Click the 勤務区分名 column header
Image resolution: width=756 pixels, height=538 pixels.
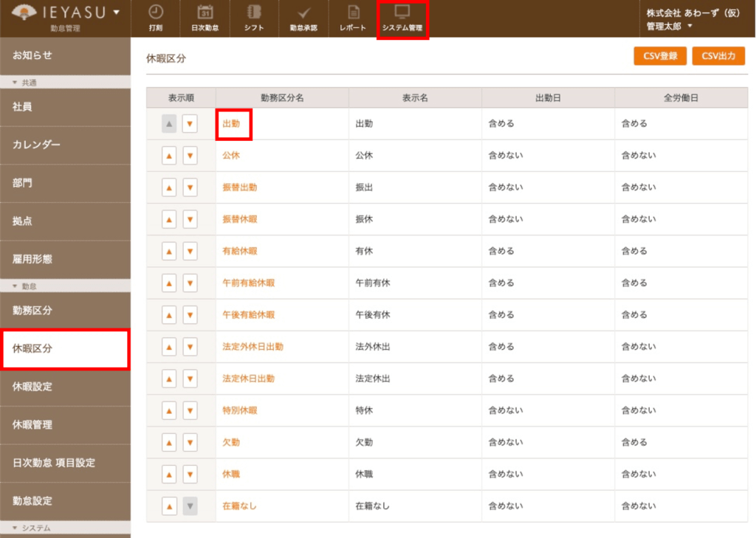[x=282, y=98]
